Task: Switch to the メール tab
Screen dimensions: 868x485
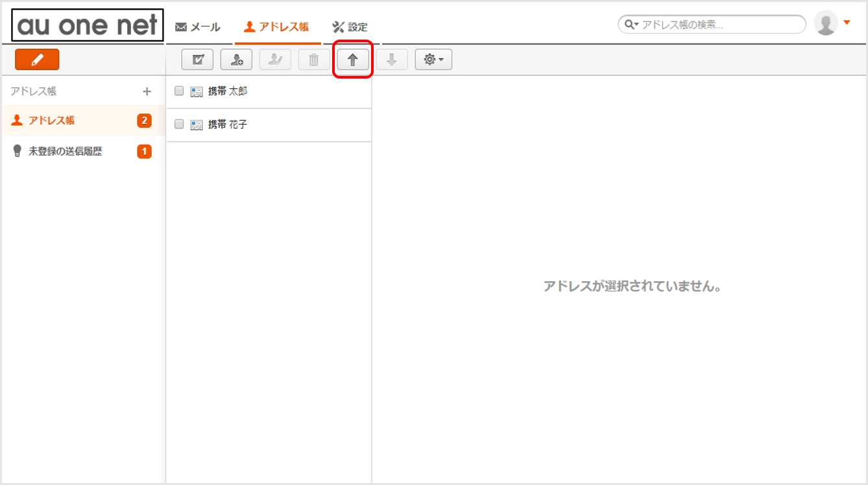Action: pyautogui.click(x=197, y=27)
